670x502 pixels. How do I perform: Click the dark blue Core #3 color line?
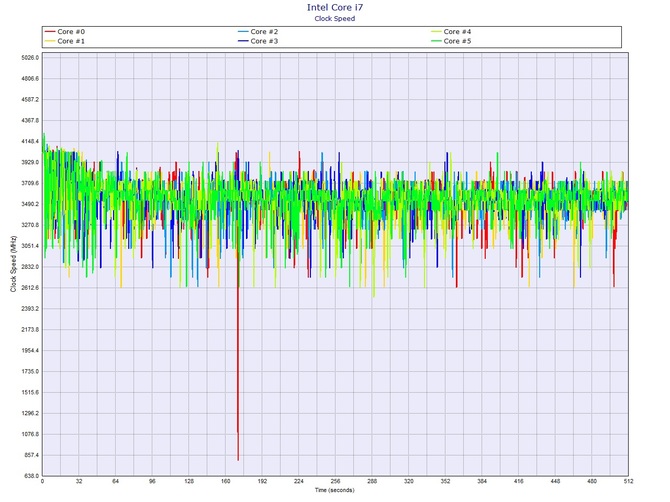click(x=243, y=41)
